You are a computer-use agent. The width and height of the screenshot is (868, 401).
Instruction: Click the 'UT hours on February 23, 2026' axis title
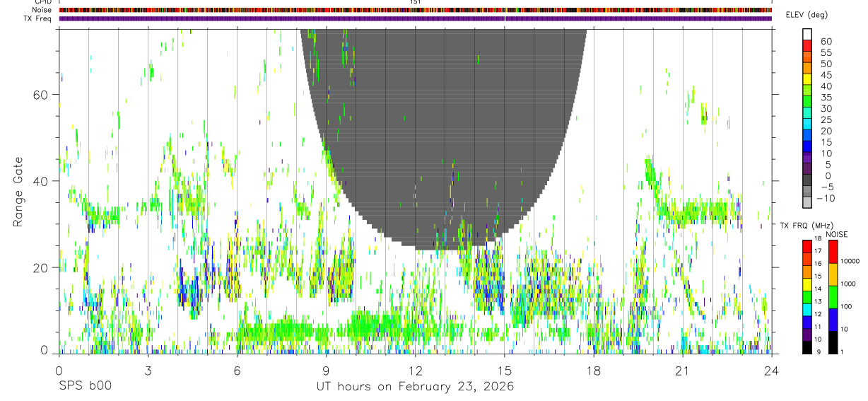[415, 386]
